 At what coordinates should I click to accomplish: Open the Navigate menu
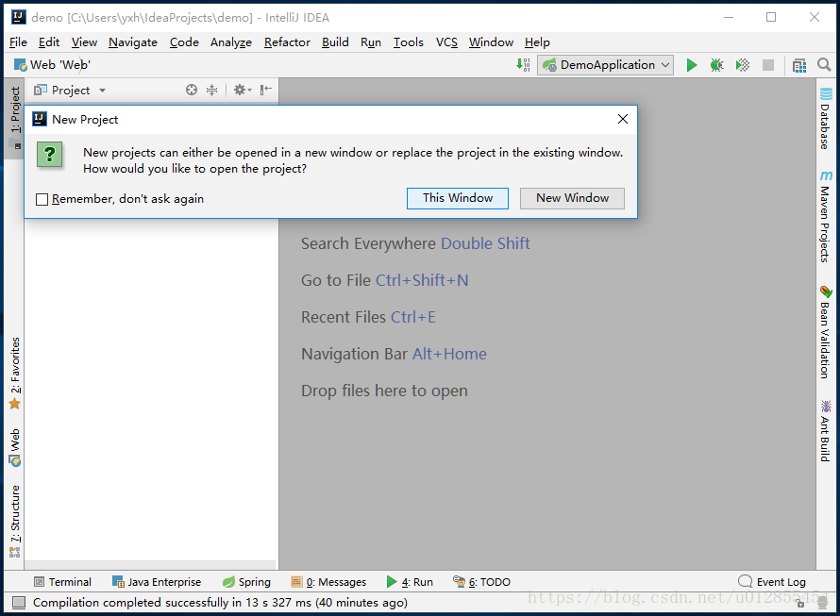pyautogui.click(x=133, y=42)
